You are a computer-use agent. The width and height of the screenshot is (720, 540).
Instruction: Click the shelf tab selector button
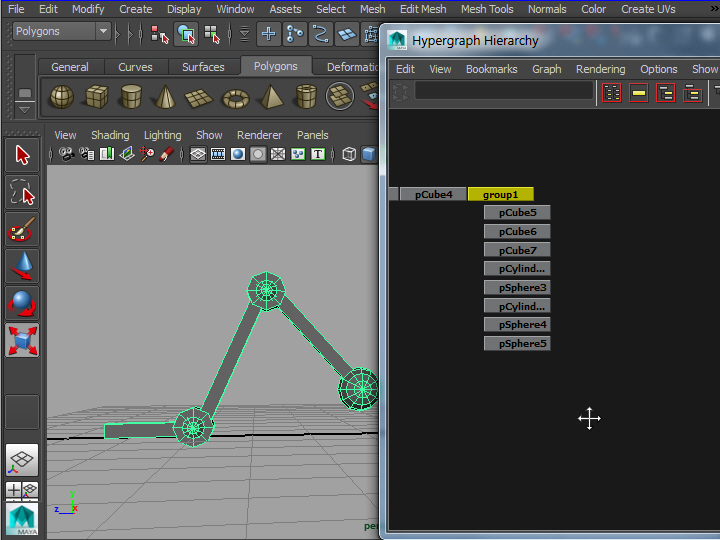pos(25,93)
